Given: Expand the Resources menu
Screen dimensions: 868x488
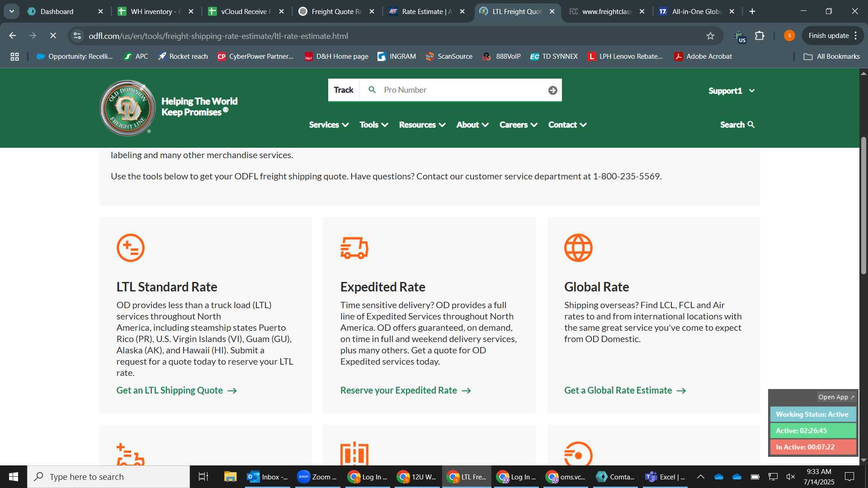Looking at the screenshot, I should 422,125.
